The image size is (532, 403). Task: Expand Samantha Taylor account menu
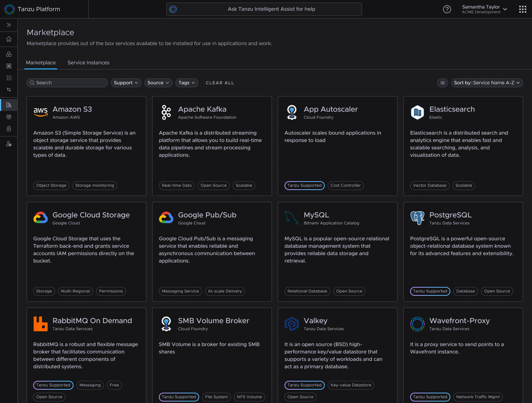(x=484, y=9)
